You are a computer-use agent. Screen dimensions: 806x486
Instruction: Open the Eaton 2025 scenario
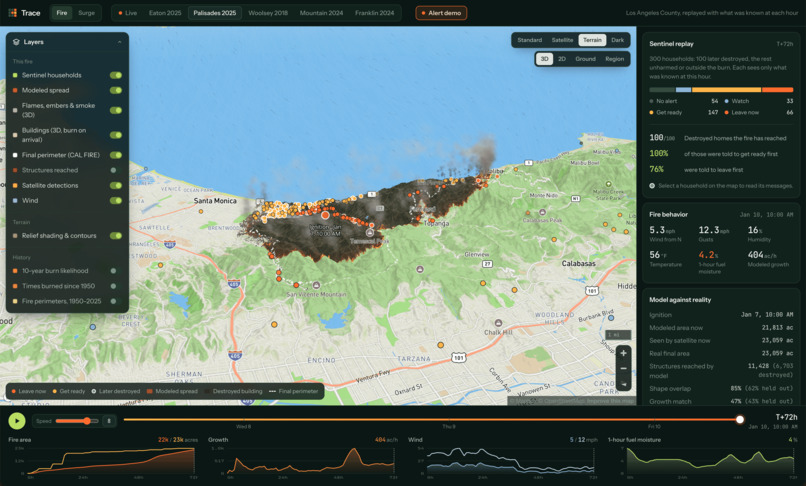pyautogui.click(x=165, y=13)
